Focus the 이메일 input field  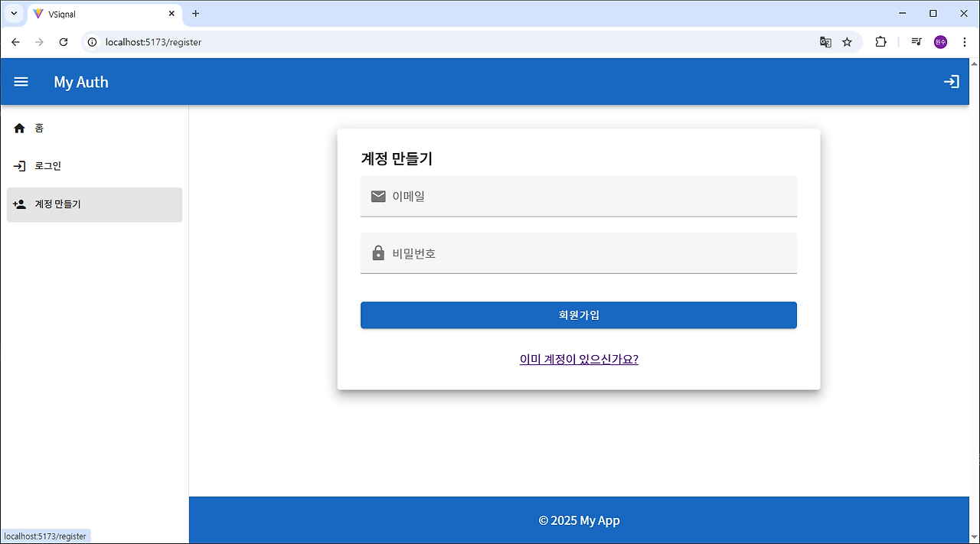coord(579,197)
